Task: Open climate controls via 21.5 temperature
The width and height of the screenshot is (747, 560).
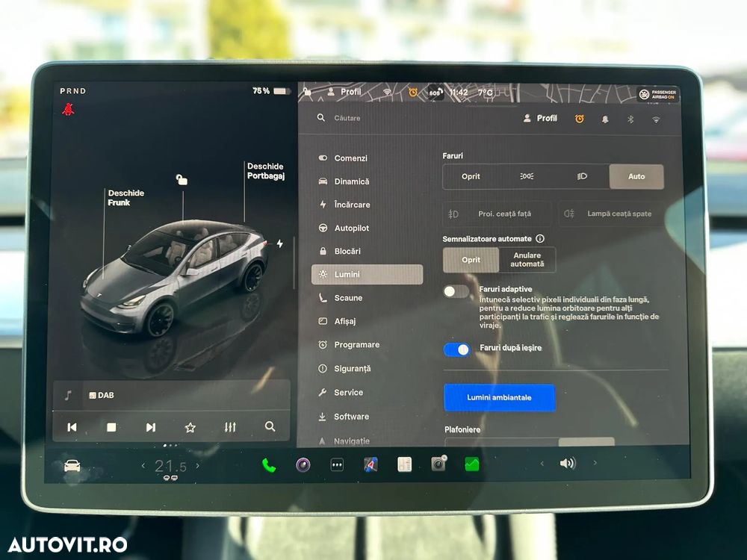Action: point(170,466)
